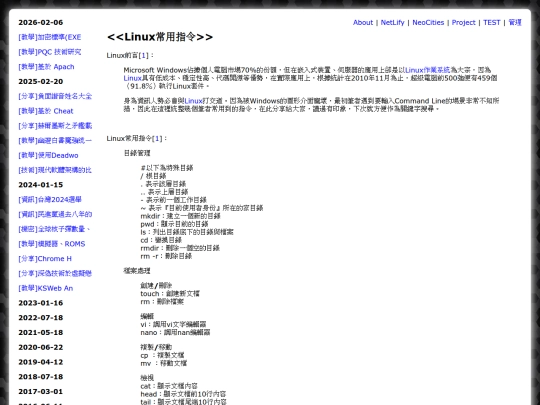Click the cat command line
This screenshot has width=540, height=405.
(x=169, y=386)
